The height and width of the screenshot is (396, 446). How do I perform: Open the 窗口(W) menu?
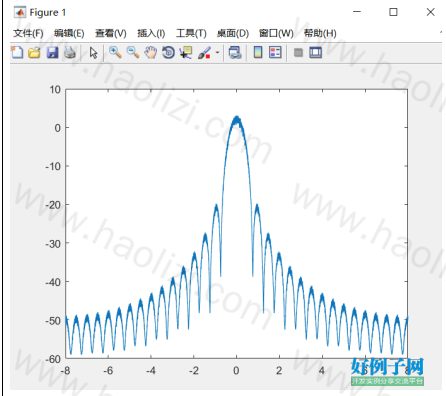[x=276, y=33]
